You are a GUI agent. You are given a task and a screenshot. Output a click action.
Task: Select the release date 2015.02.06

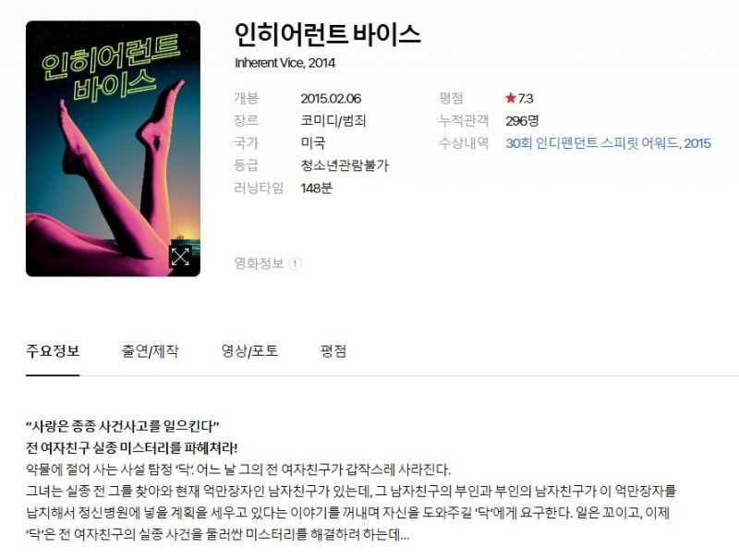click(x=331, y=99)
